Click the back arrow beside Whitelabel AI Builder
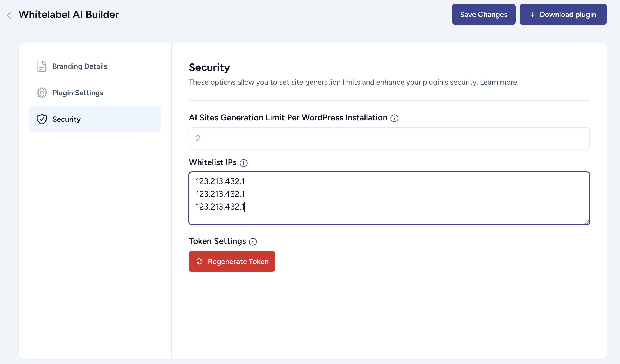The width and height of the screenshot is (620, 364). click(9, 15)
